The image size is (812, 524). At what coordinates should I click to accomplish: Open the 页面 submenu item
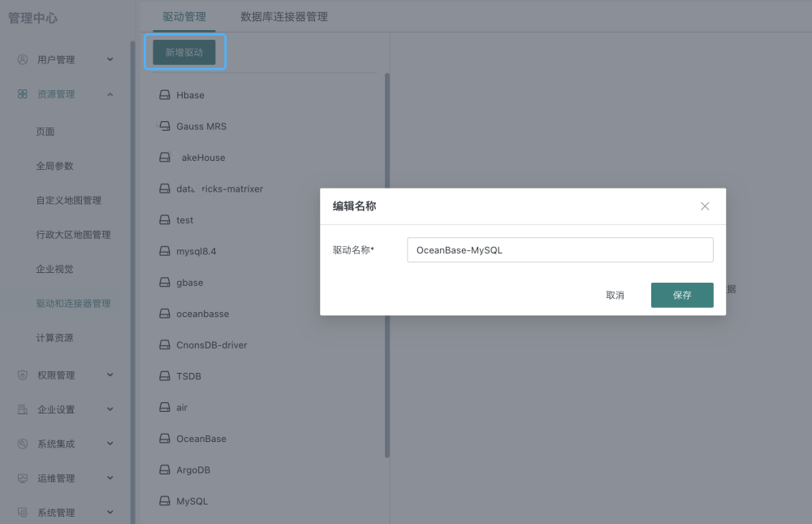45,132
